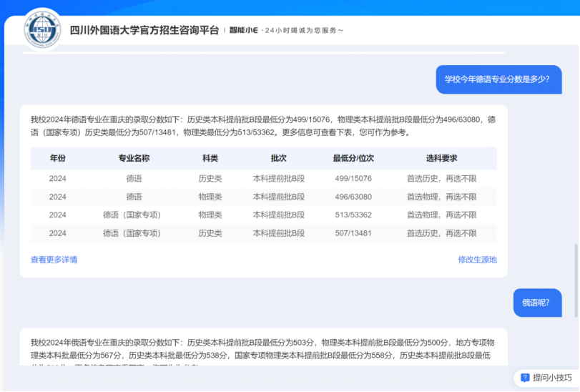Click the 科类 column header
580x392 pixels.
[x=210, y=158]
